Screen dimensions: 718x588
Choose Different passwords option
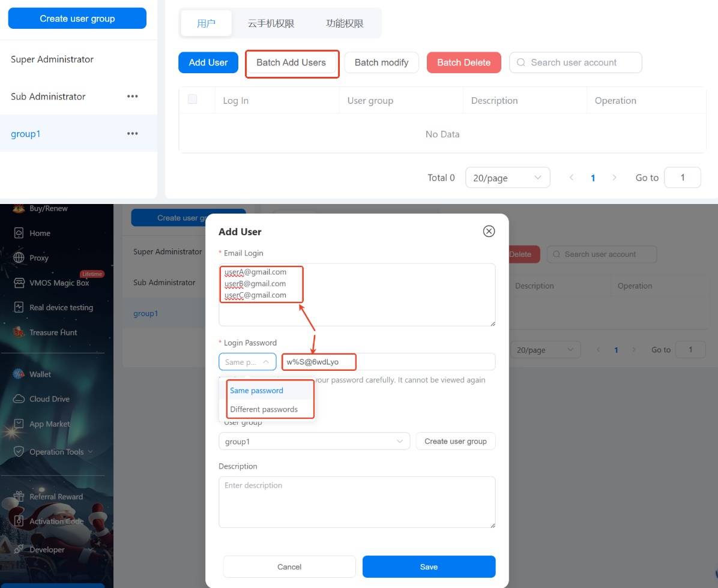coord(264,409)
